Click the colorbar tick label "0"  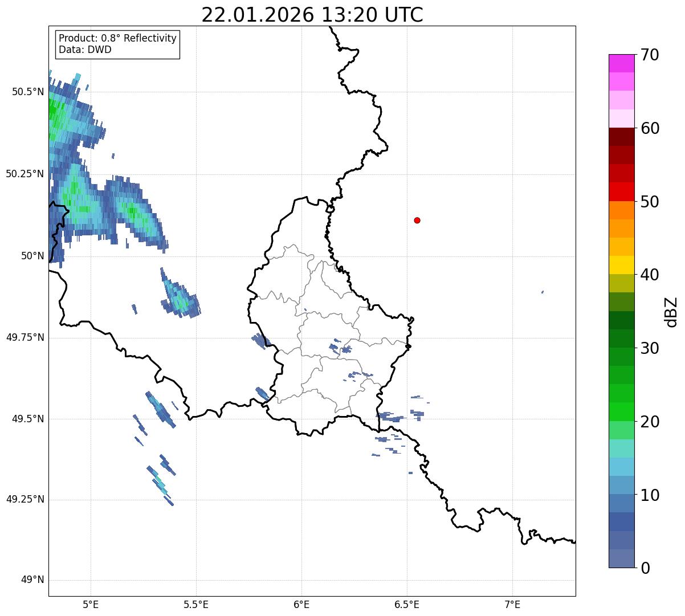pyautogui.click(x=645, y=568)
